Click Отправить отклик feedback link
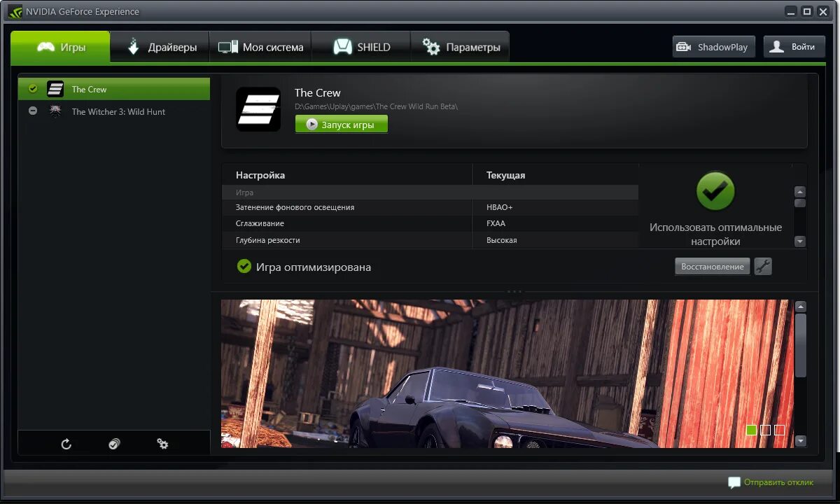Viewport: 840px width, 504px height. (778, 482)
